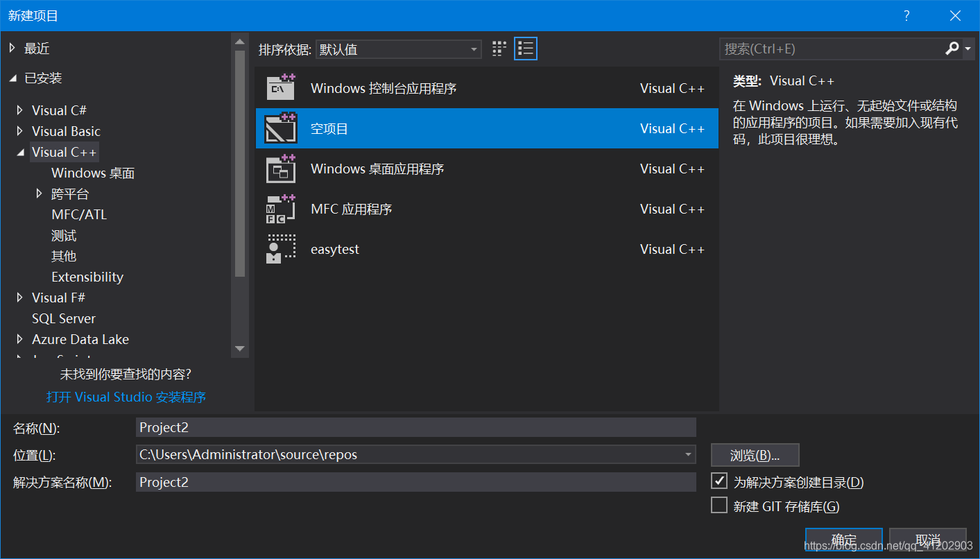Select Windows 桌面 in the tree
980x559 pixels.
(93, 173)
